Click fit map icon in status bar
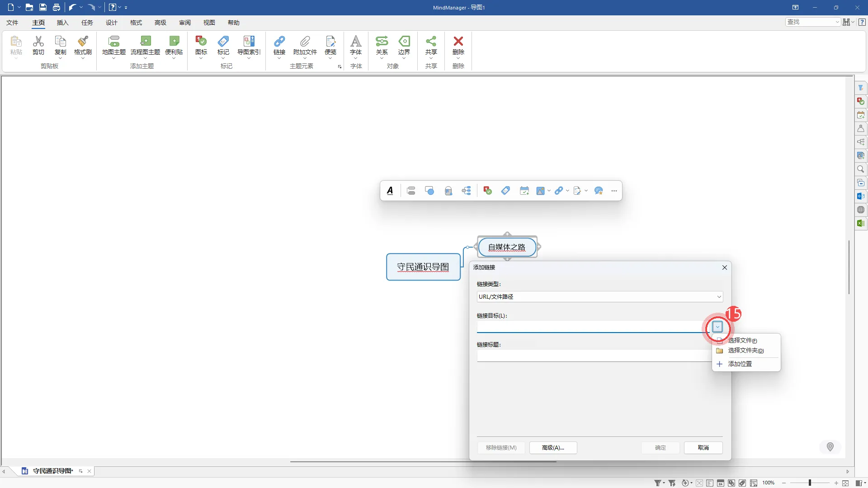868x488 pixels. 845,483
